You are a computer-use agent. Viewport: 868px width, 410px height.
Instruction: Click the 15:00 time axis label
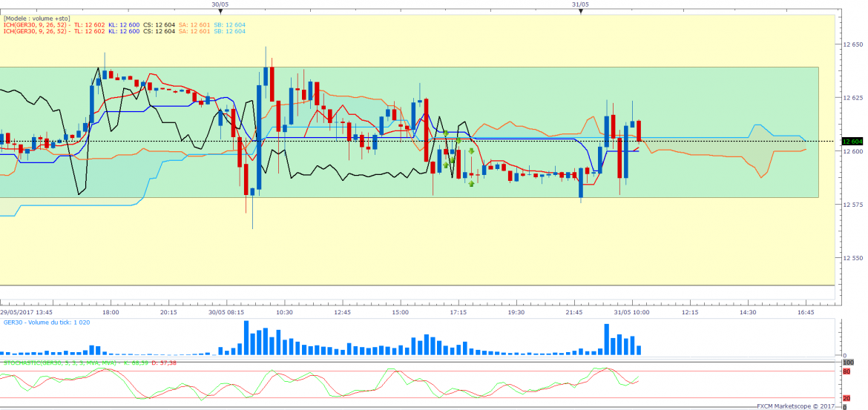400,313
